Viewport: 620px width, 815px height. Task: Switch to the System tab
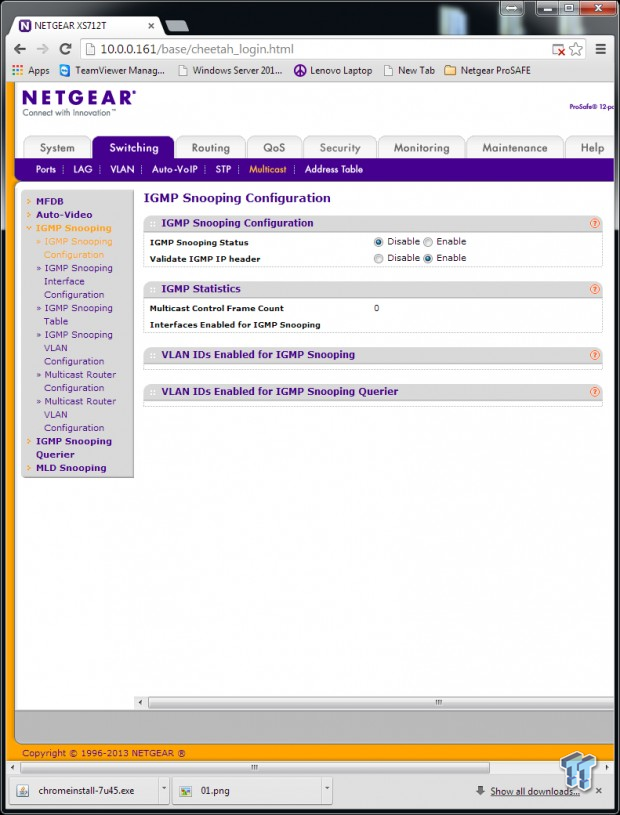point(57,148)
